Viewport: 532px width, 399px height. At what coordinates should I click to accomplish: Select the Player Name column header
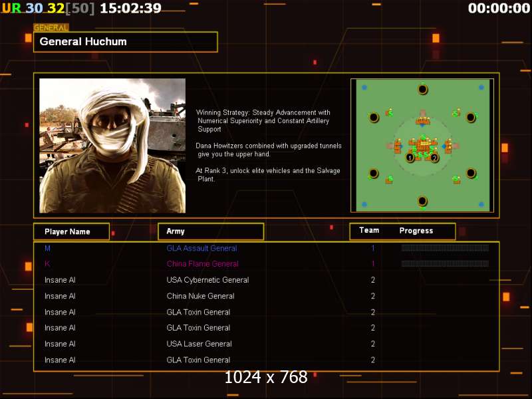click(72, 231)
